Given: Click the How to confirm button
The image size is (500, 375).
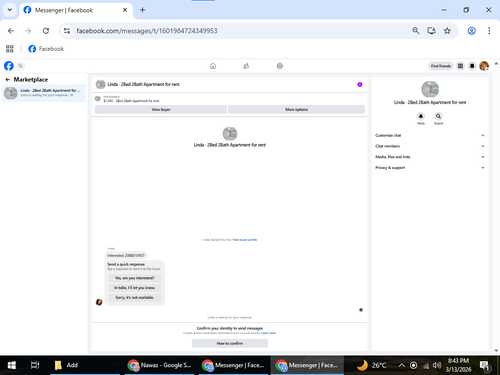Looking at the screenshot, I should tap(230, 343).
